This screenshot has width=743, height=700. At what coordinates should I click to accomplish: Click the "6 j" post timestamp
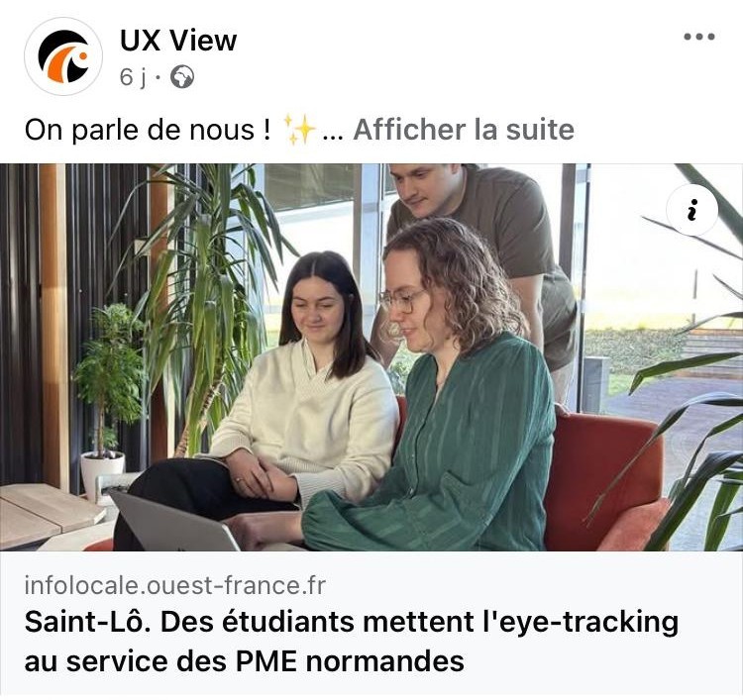[x=133, y=77]
